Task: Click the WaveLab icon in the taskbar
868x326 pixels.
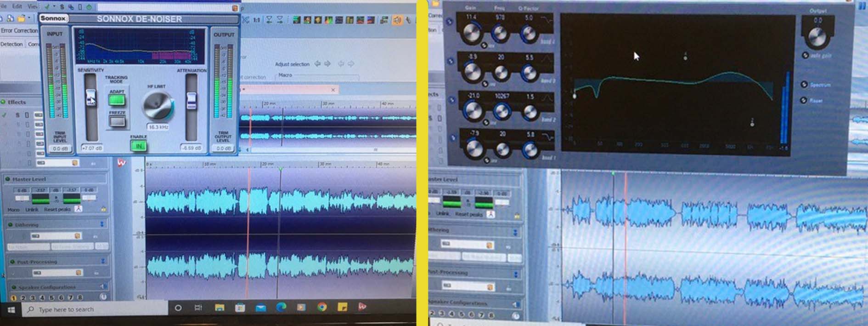Action: point(362,306)
